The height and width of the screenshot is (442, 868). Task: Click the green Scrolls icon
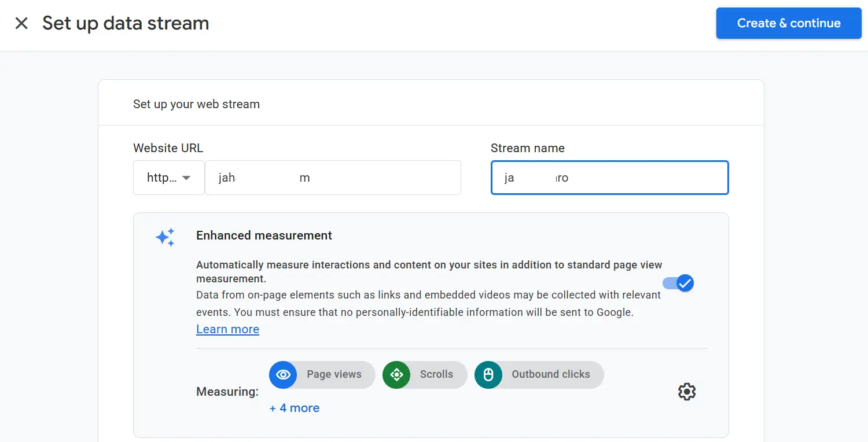(396, 375)
